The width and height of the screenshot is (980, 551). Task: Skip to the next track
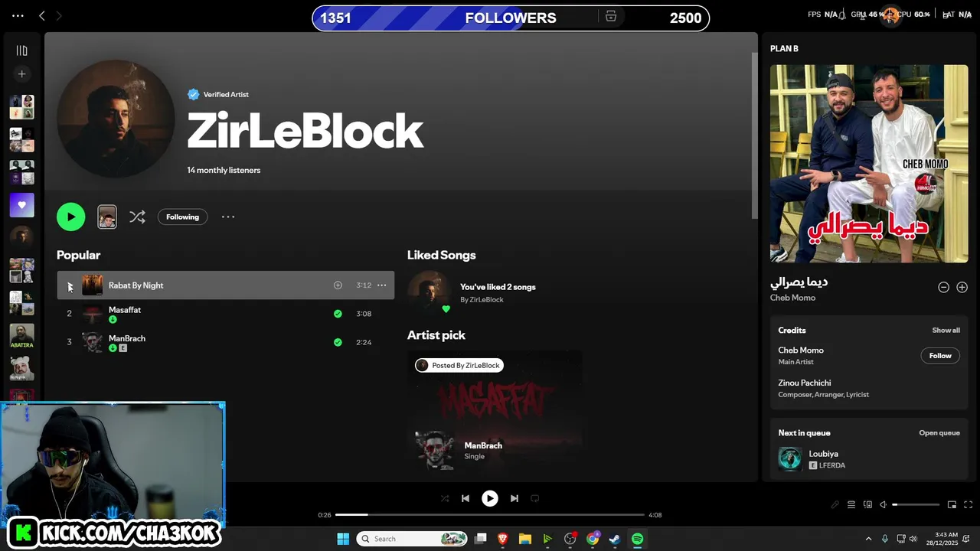pos(514,498)
